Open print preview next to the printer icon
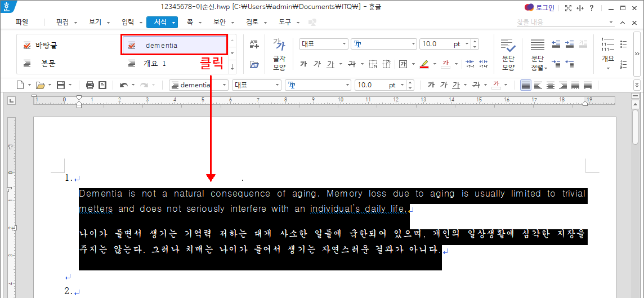644x298 pixels. pos(102,85)
